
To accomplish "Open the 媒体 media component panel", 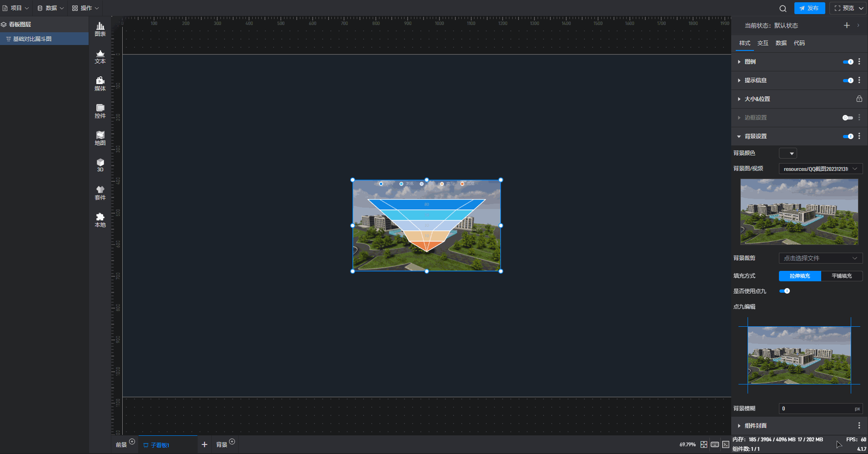I will [x=100, y=84].
